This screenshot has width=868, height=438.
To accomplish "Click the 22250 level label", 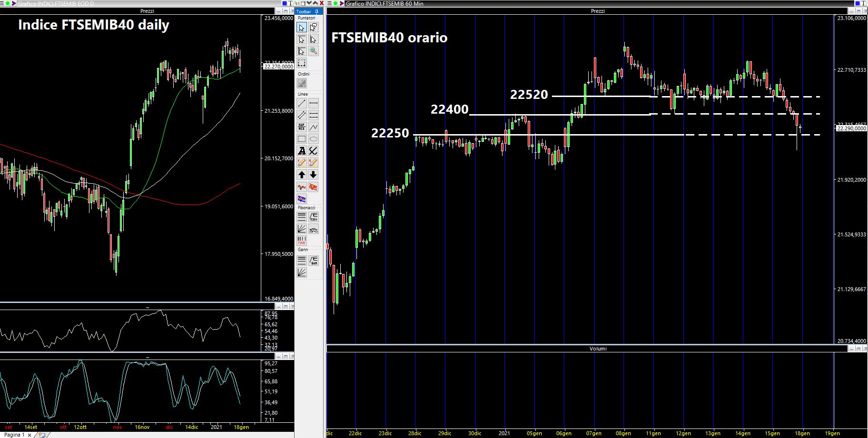I will 390,133.
